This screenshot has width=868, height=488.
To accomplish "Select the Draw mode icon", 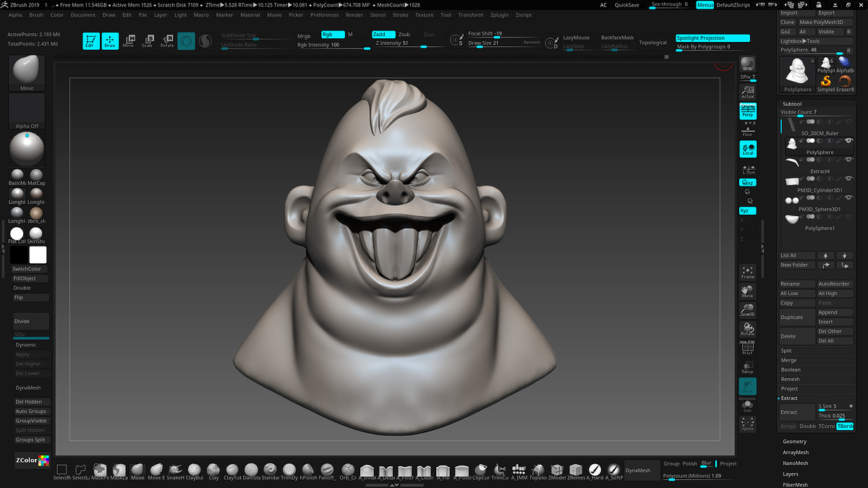I will (110, 41).
